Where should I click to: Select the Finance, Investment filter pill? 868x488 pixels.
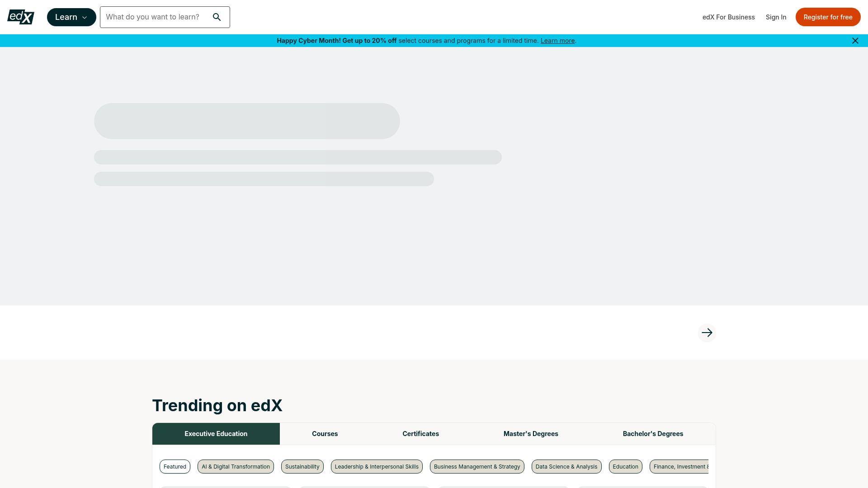pos(680,466)
